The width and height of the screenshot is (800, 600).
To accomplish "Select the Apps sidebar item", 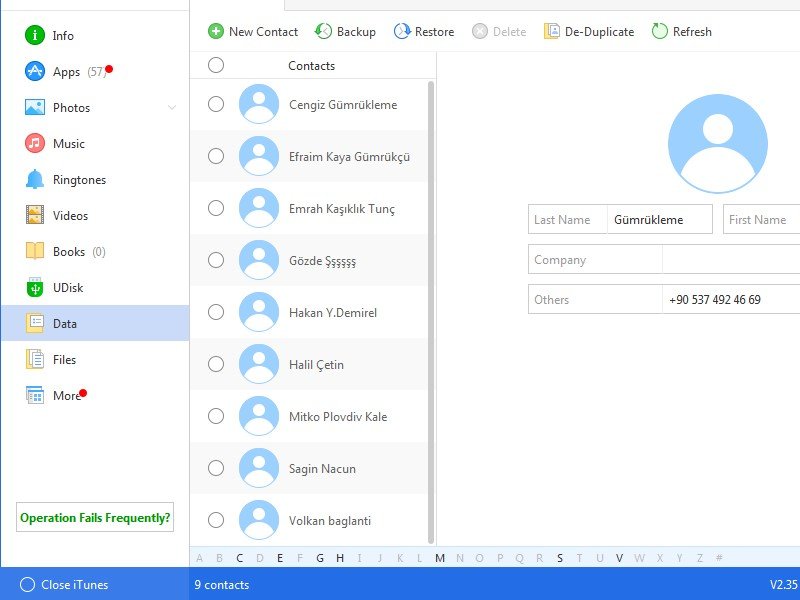I will (66, 72).
